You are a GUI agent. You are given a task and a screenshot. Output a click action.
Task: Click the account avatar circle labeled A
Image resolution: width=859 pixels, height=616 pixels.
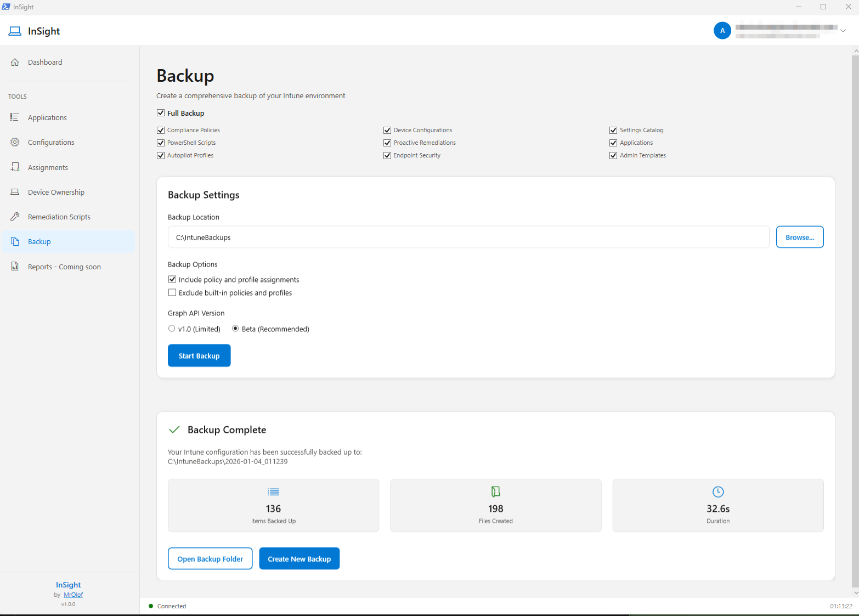click(722, 31)
